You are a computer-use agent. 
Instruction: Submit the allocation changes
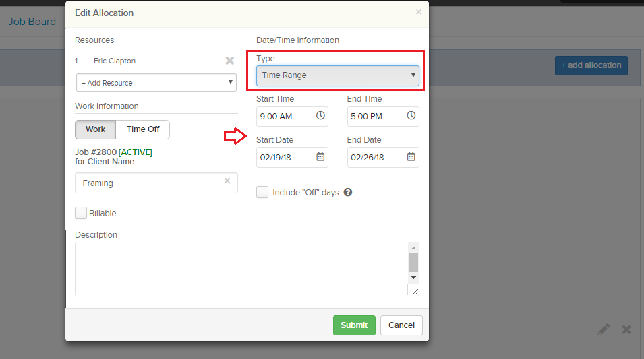[x=354, y=325]
